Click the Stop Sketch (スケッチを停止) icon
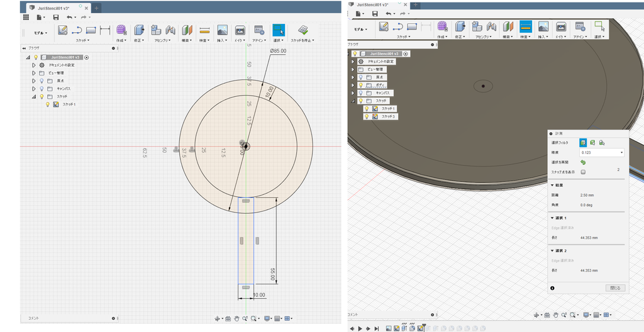Screen dimensions: 644x332 (303, 30)
